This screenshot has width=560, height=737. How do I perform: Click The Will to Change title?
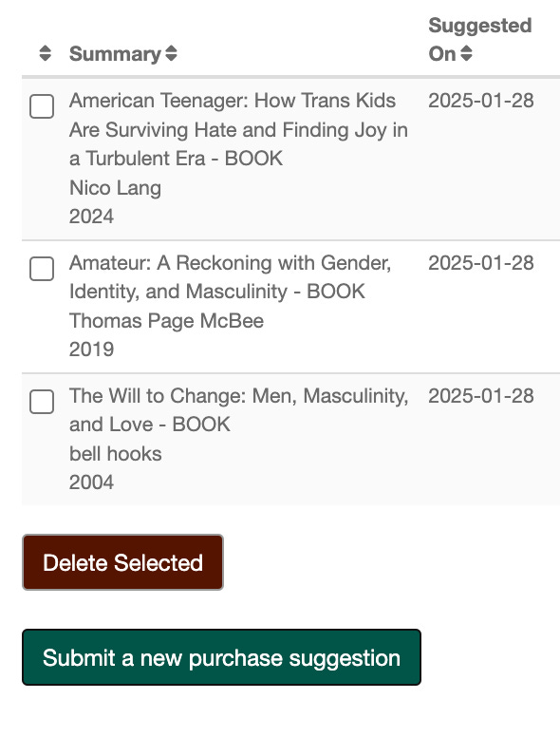click(238, 410)
